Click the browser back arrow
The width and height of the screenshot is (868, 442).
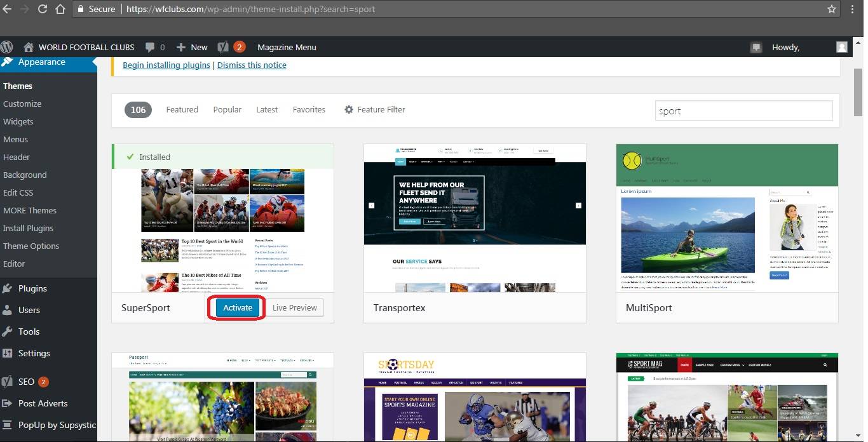pos(7,9)
